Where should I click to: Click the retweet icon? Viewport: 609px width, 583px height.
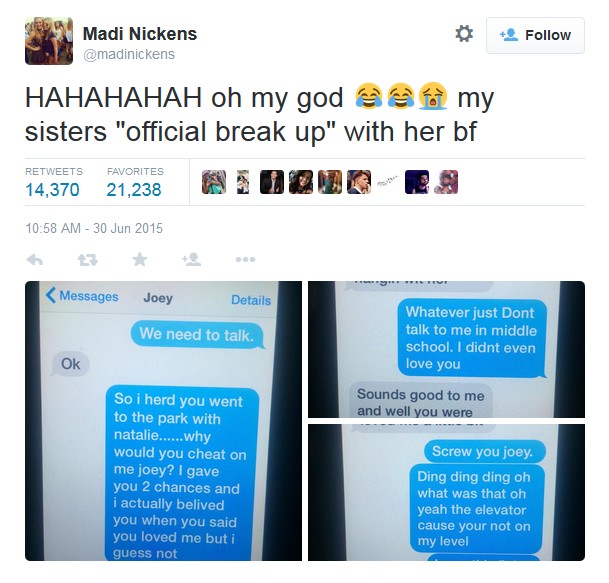(x=87, y=259)
